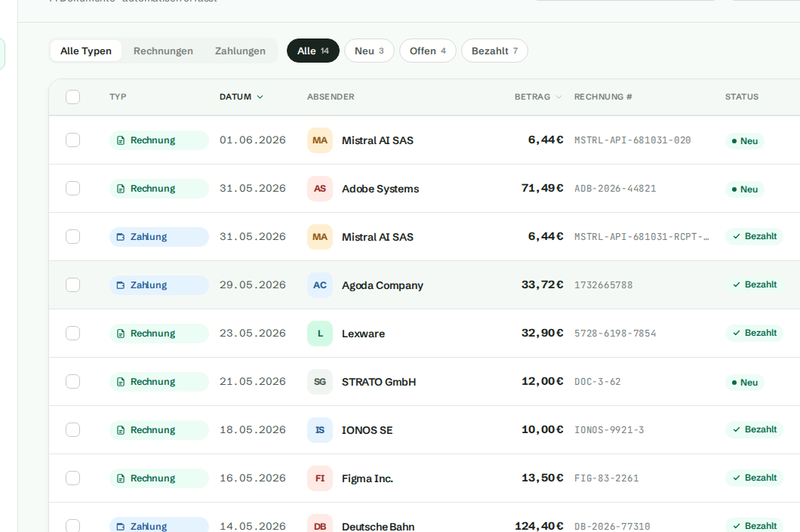Check the Agoda Company row checkbox

click(73, 285)
